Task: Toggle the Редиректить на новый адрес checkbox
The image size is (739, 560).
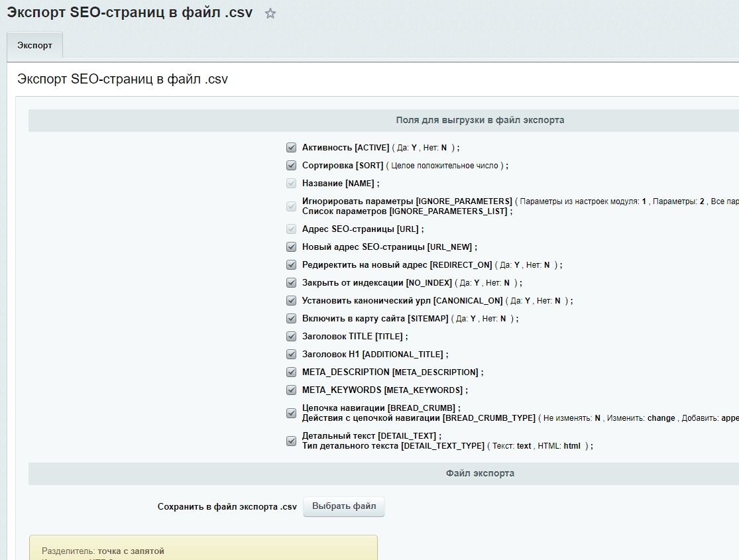Action: coord(291,264)
